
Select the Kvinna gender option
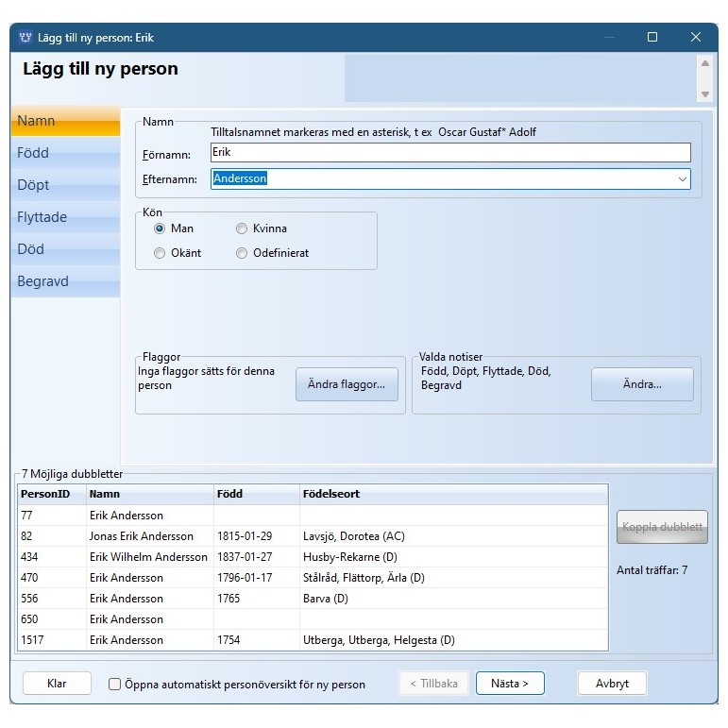242,229
